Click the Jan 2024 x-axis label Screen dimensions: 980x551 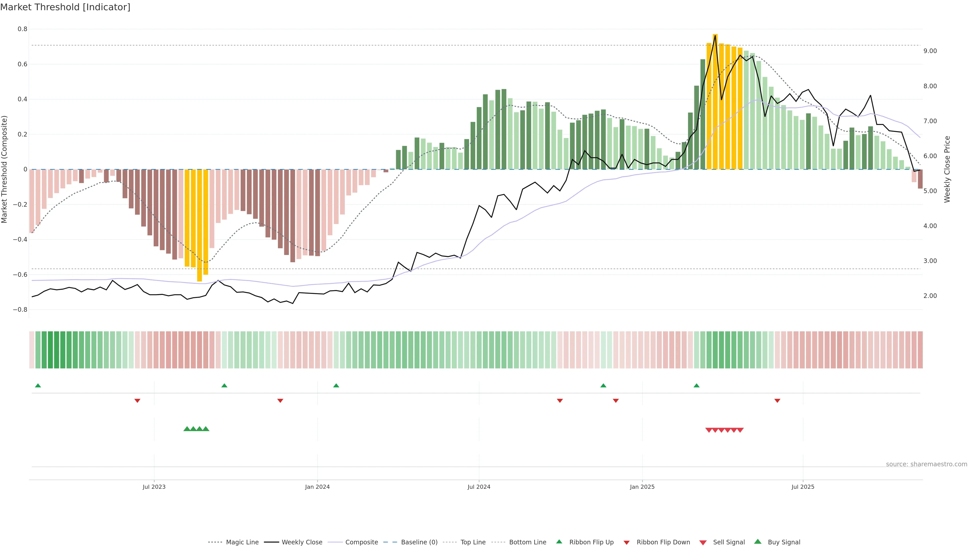pos(317,487)
